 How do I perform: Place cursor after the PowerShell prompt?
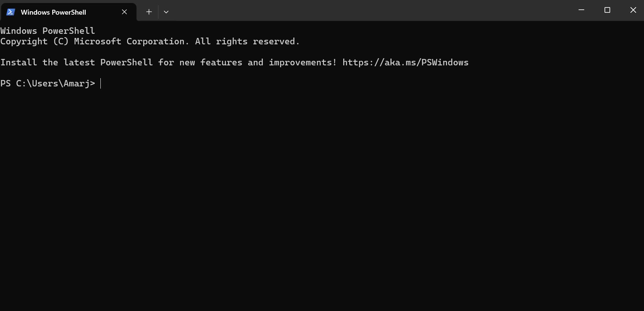(x=101, y=83)
